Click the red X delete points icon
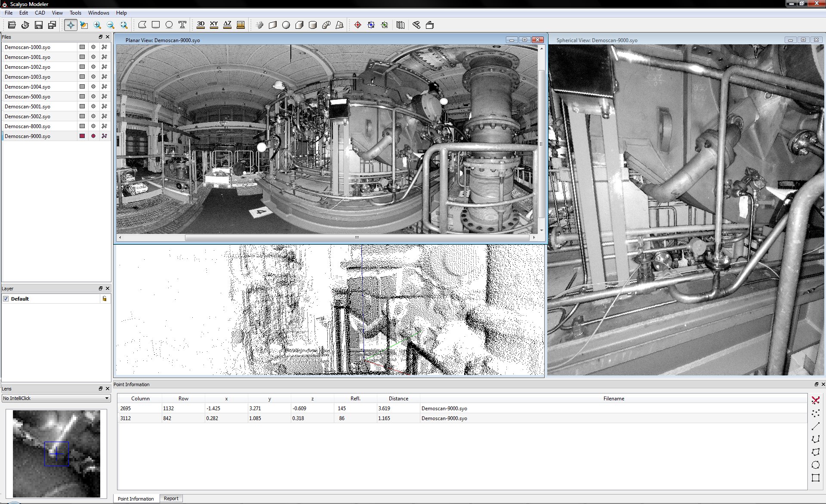 tap(816, 400)
